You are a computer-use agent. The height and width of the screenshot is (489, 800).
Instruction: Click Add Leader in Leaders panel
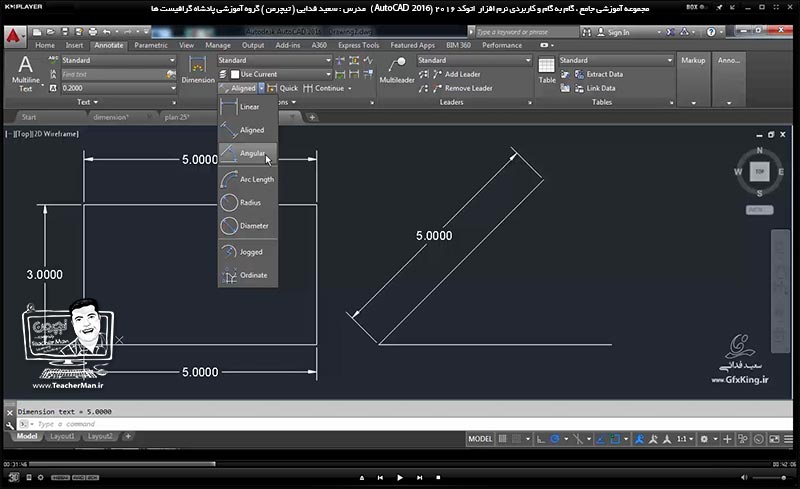[457, 74]
